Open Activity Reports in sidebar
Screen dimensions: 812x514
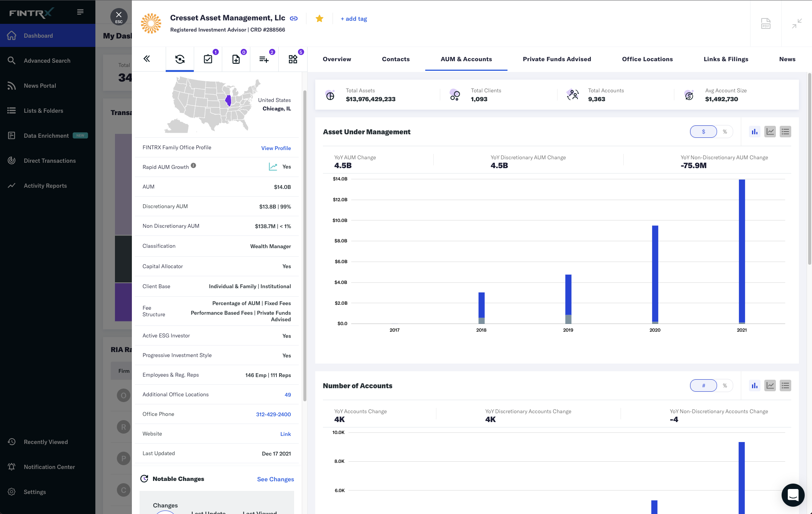[48, 185]
